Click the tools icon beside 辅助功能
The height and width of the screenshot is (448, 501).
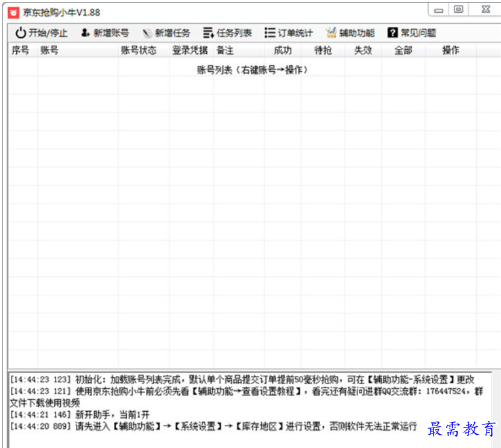(x=331, y=33)
